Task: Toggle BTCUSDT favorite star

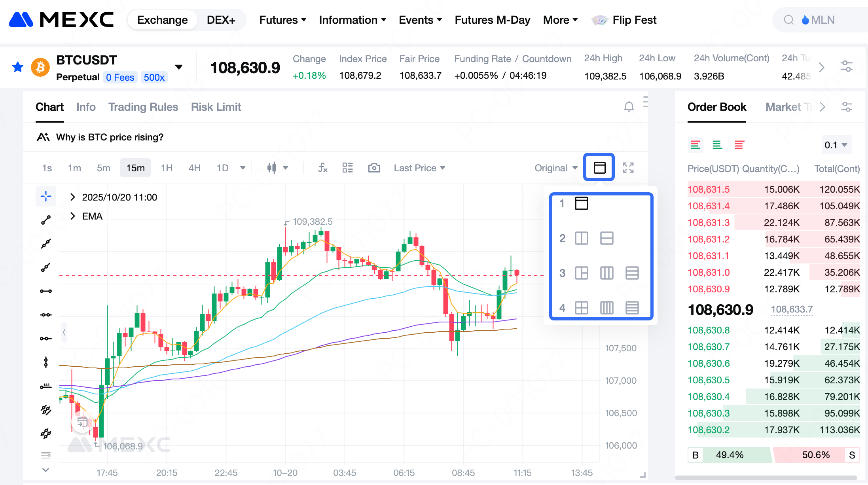Action: pos(18,67)
